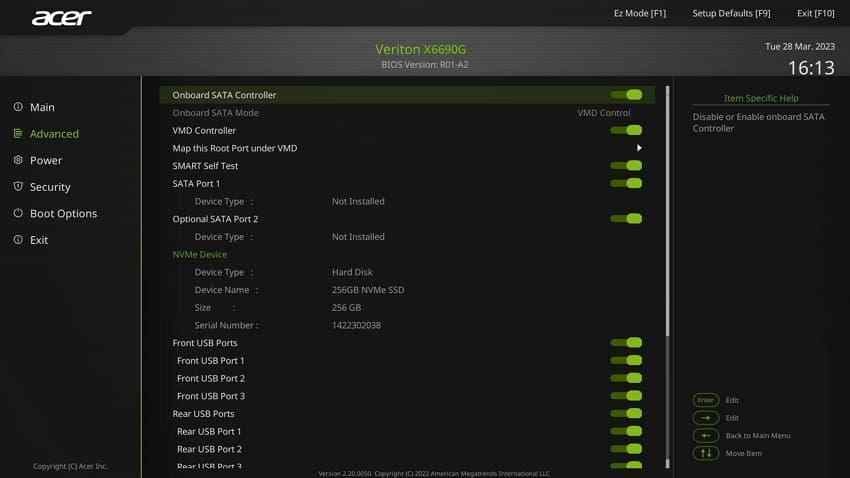850x478 pixels.
Task: Click Exit [F10] at top
Action: pyautogui.click(x=815, y=13)
